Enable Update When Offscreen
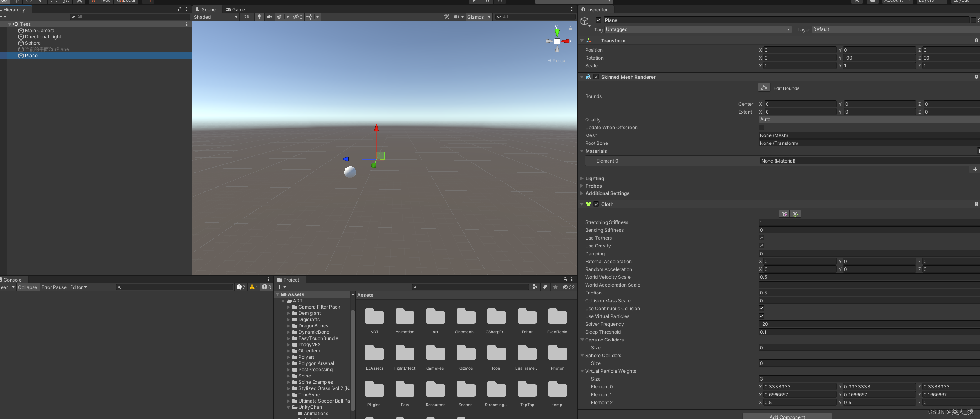 tap(761, 127)
